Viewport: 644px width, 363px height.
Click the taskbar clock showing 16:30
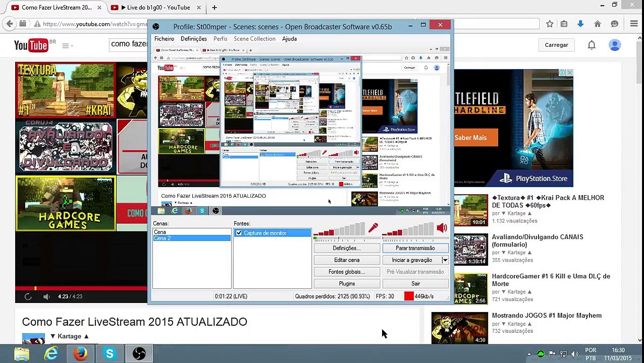pyautogui.click(x=618, y=354)
